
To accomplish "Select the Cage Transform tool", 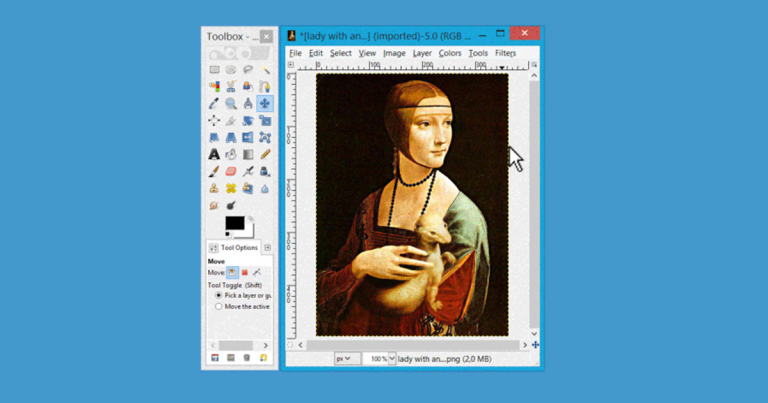I will click(x=265, y=138).
